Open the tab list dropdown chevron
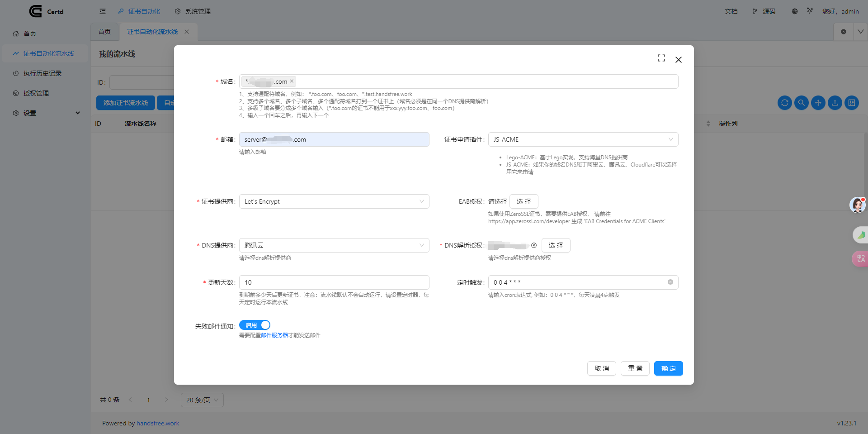Viewport: 868px width, 434px height. (861, 32)
